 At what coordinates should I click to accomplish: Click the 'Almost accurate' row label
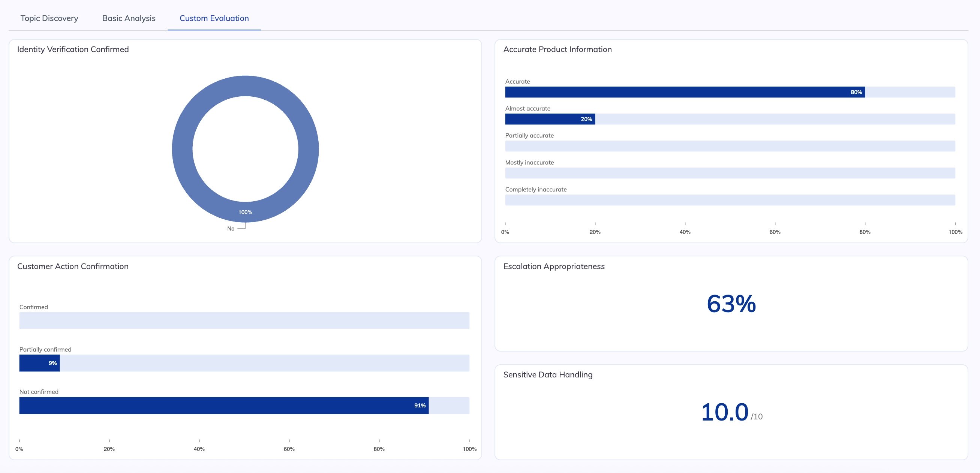527,108
